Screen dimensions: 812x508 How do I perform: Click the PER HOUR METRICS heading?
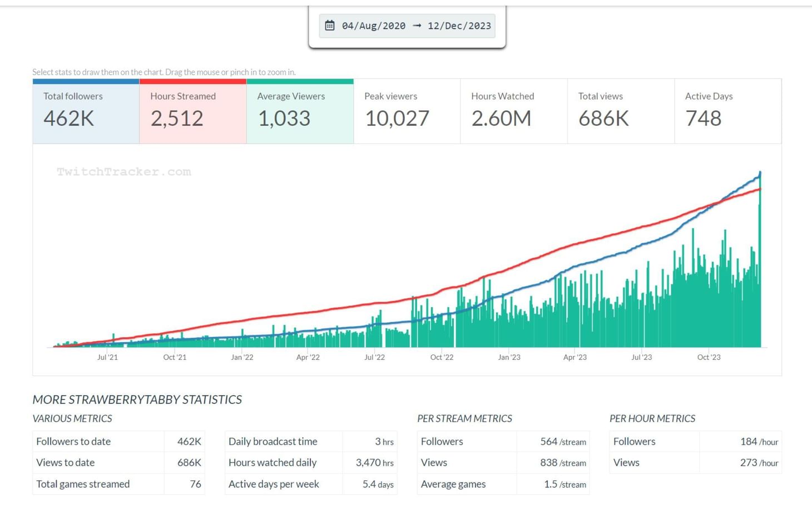(x=652, y=418)
